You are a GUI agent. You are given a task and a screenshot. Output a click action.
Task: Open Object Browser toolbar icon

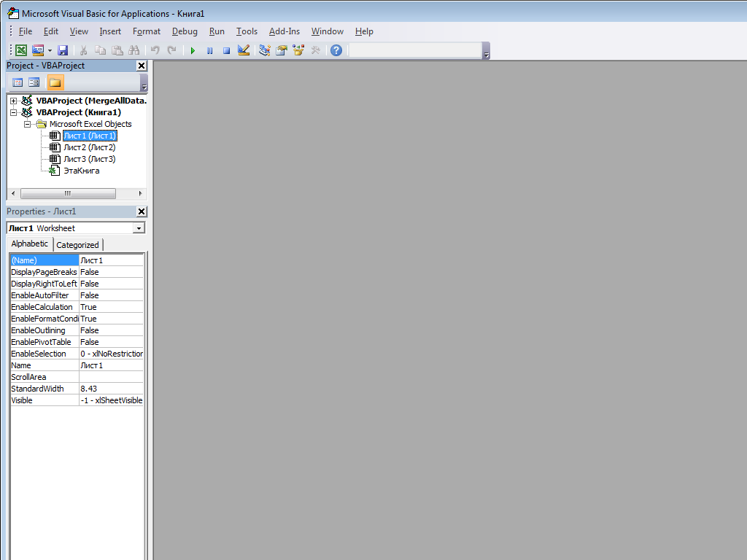pos(298,50)
